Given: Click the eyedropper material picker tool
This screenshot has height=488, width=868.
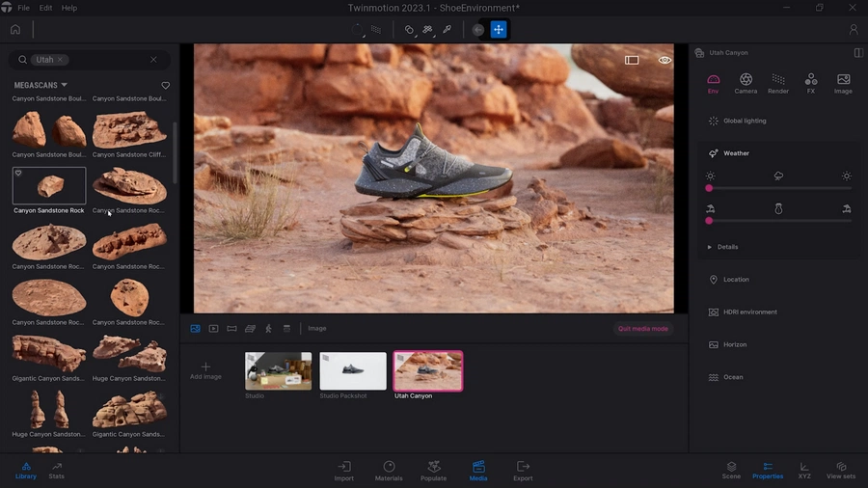Looking at the screenshot, I should click(x=447, y=30).
